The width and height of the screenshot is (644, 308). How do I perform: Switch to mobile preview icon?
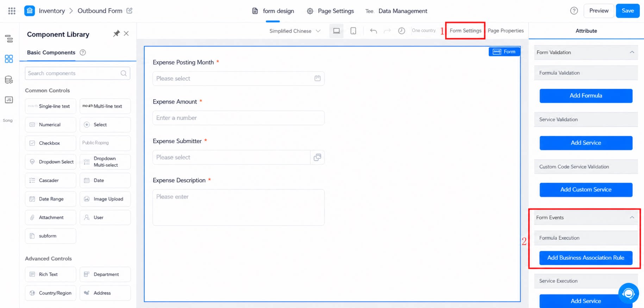(353, 31)
